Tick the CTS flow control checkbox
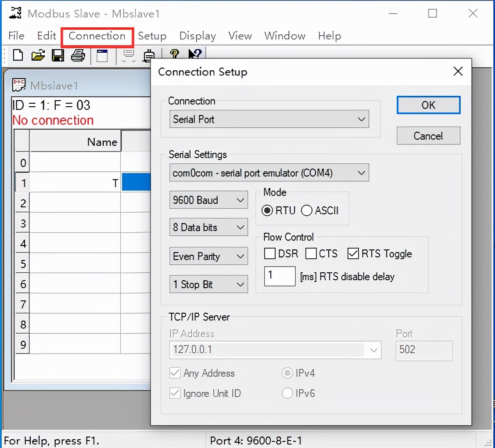The width and height of the screenshot is (495, 448). pos(311,254)
